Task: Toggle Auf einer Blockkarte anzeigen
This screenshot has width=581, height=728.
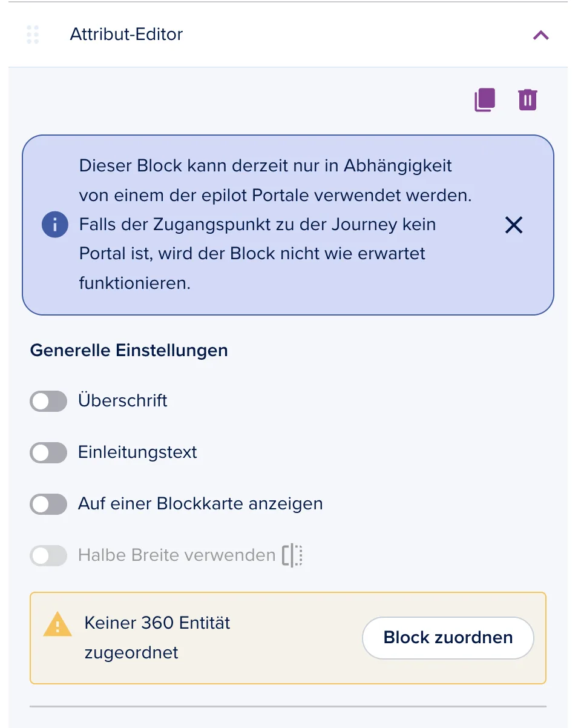Action: (x=48, y=504)
